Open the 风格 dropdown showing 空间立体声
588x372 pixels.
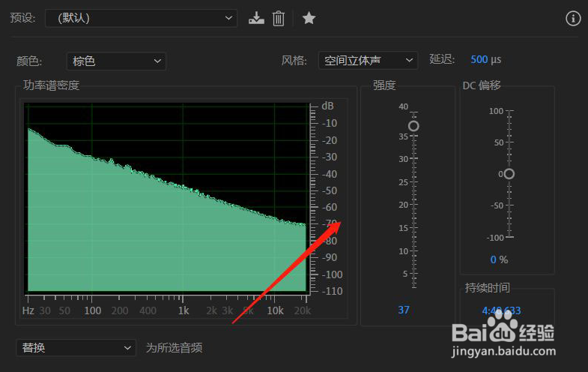click(x=368, y=61)
